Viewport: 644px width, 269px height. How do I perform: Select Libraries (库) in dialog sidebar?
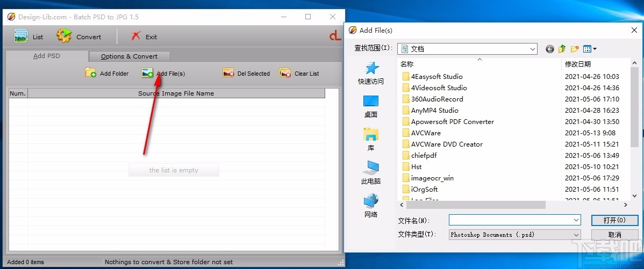click(371, 140)
